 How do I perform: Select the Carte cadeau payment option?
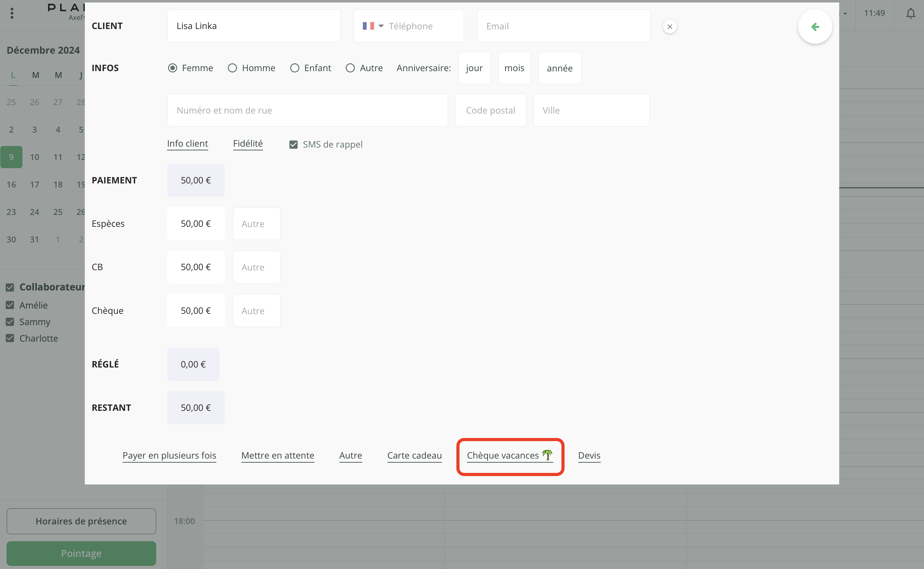point(414,455)
